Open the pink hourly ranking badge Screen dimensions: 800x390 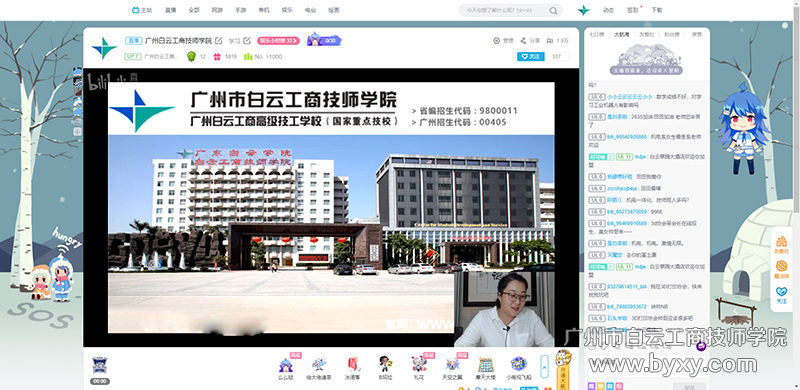[278, 40]
